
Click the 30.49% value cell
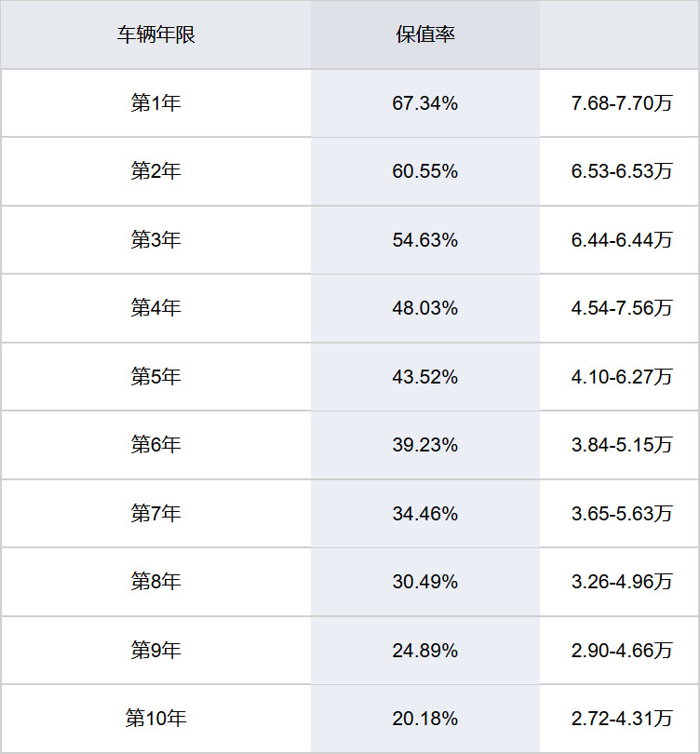[425, 582]
